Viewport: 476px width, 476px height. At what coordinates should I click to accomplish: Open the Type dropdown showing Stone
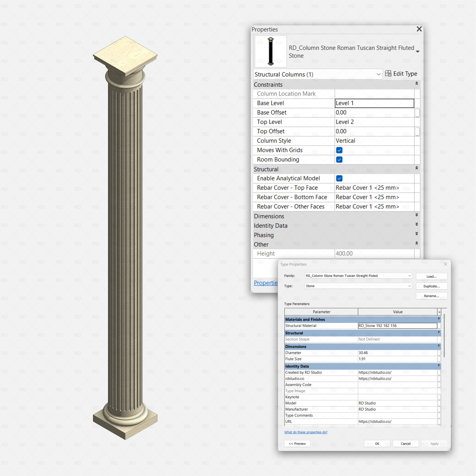click(410, 286)
